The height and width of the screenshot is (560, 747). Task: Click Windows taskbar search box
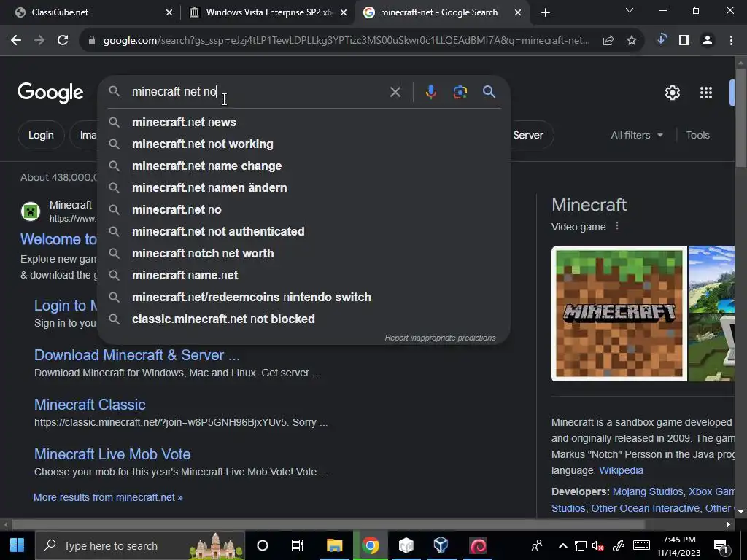click(141, 545)
